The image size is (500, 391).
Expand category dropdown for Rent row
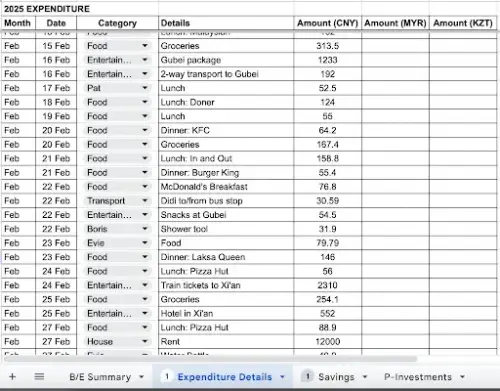pyautogui.click(x=145, y=341)
